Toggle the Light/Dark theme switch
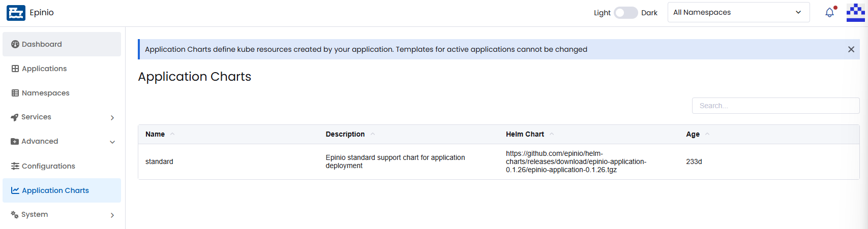The width and height of the screenshot is (868, 229). click(x=625, y=13)
